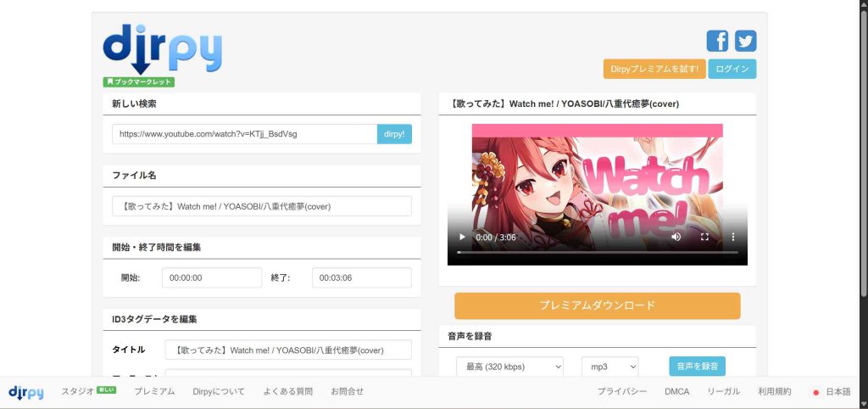The image size is (868, 409).
Task: Open プライバシー footer link
Action: tap(621, 391)
